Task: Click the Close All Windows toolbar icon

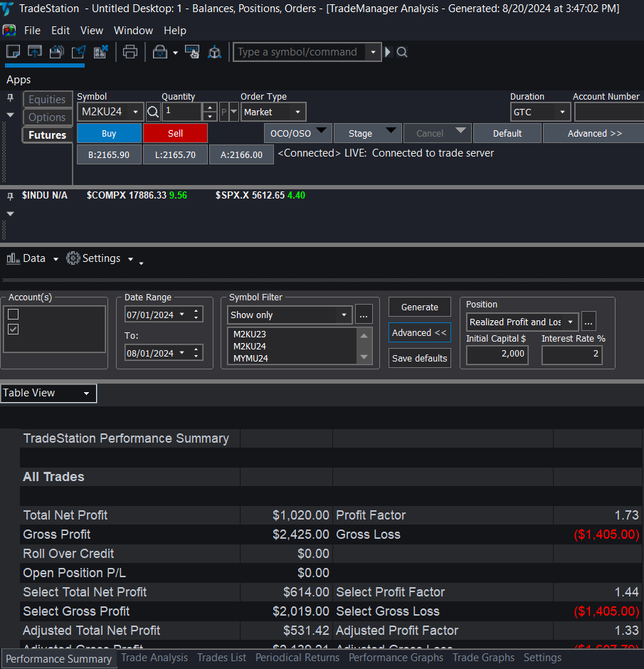Action: tap(100, 52)
